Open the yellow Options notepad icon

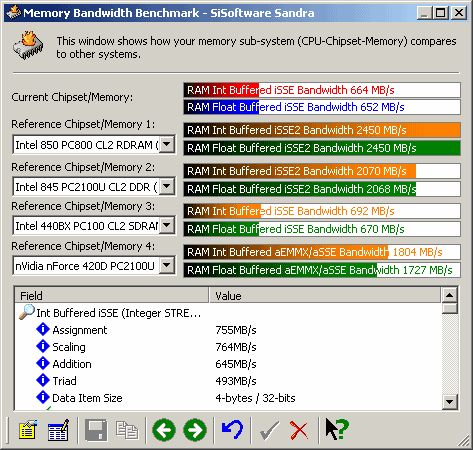[28, 430]
